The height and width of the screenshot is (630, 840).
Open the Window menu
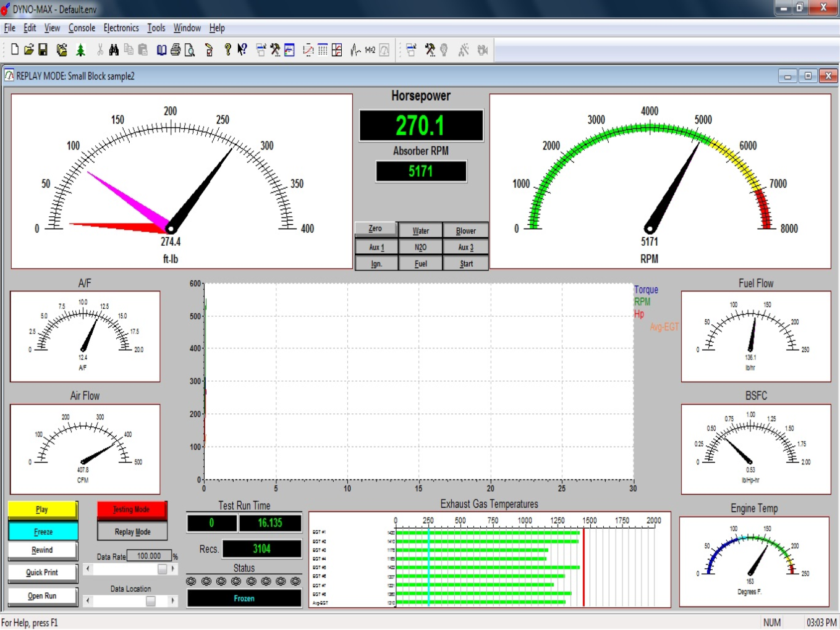coord(187,28)
